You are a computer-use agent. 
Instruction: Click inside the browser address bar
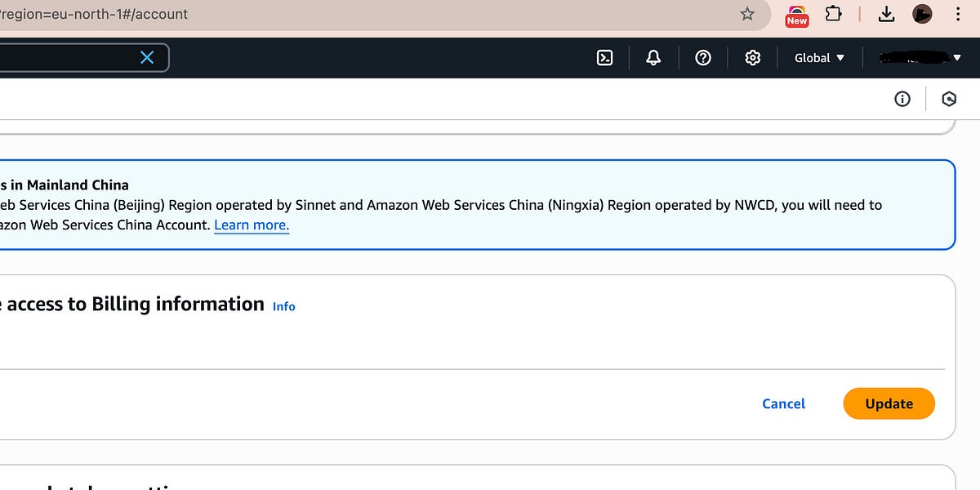(327, 14)
